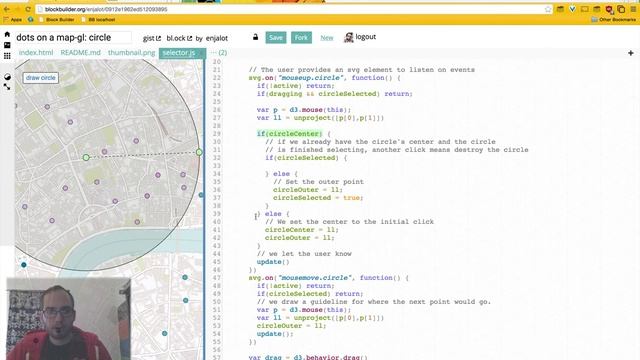The width and height of the screenshot is (640, 360).
Task: Edit the block title field
Action: (x=73, y=38)
